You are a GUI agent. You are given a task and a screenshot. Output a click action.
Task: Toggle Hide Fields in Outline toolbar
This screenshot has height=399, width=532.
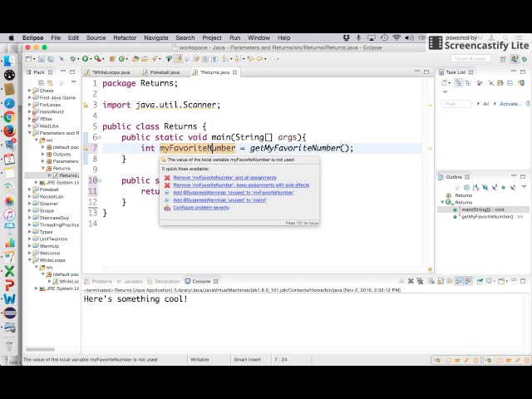click(x=485, y=187)
